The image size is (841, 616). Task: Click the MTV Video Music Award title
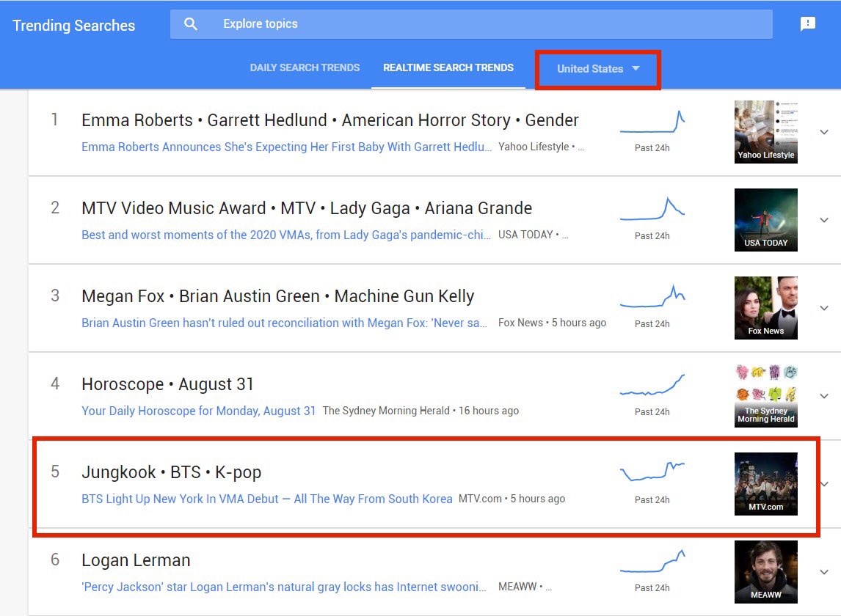pyautogui.click(x=307, y=208)
